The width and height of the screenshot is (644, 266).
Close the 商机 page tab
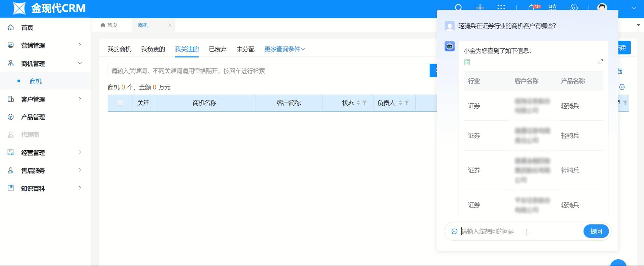pos(170,25)
